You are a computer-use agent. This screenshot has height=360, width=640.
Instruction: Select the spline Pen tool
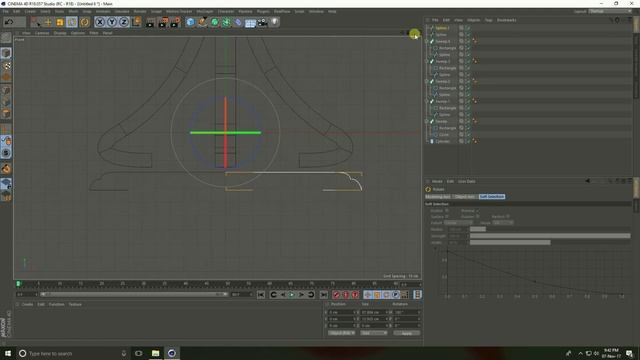[x=202, y=22]
